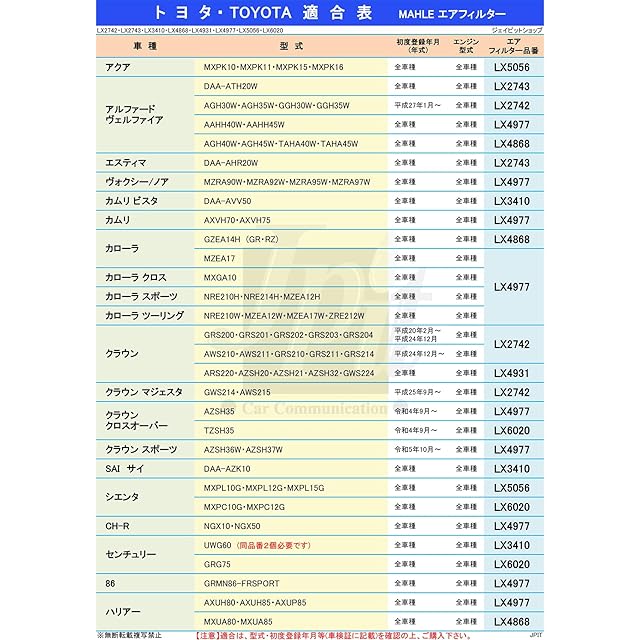Click model text AGH40W・AGH45W・TAHA40W・TAHA45W

point(281,144)
